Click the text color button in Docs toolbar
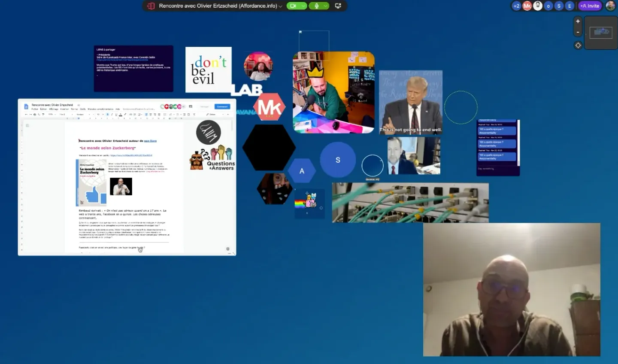This screenshot has width=618, height=364. coord(121,115)
